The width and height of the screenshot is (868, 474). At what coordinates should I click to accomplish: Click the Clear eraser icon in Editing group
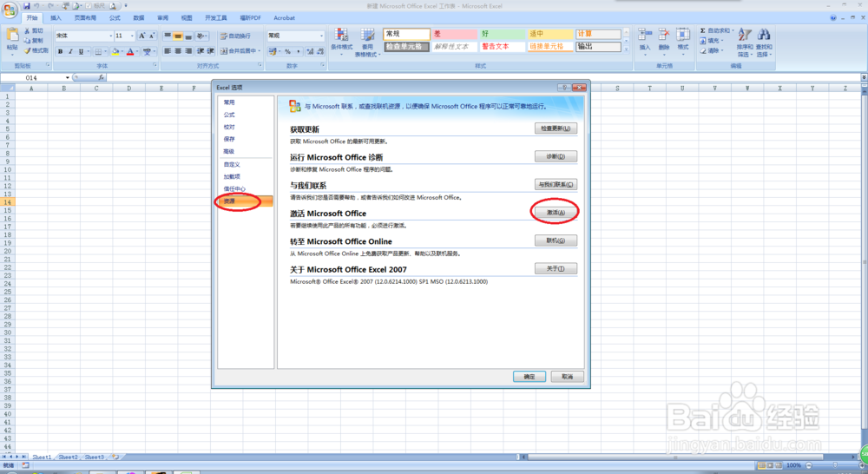(x=702, y=50)
